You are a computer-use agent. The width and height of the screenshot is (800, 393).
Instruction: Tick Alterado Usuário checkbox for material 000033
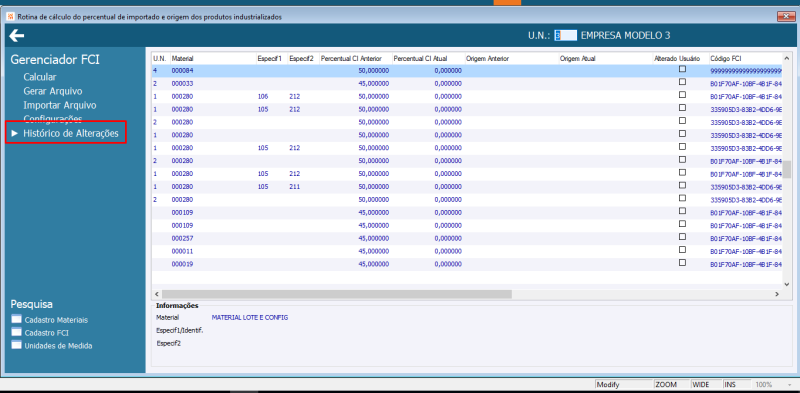pos(682,82)
